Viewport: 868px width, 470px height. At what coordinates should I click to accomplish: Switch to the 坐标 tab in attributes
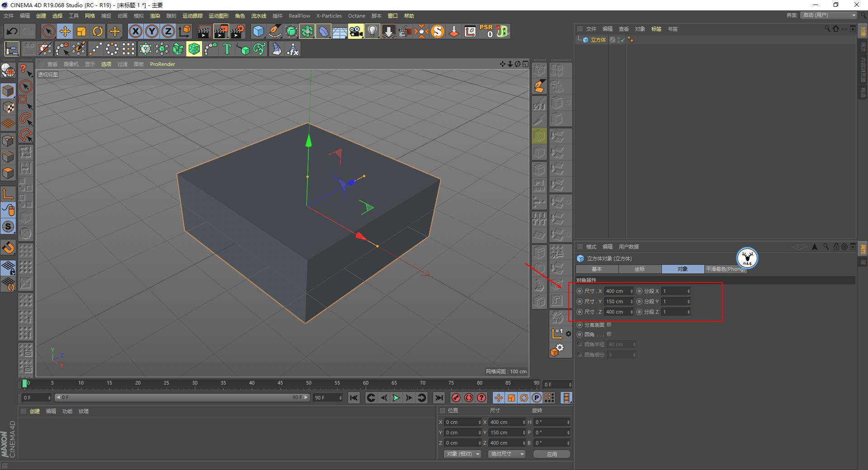click(639, 269)
